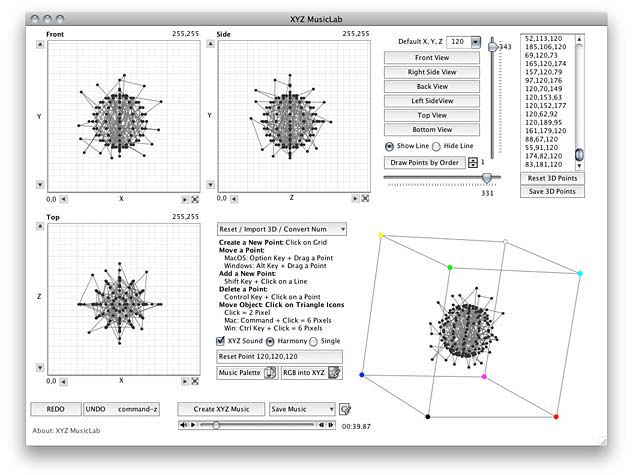The width and height of the screenshot is (639, 475).
Task: Click points list scrollbar down arrow
Action: [x=579, y=166]
